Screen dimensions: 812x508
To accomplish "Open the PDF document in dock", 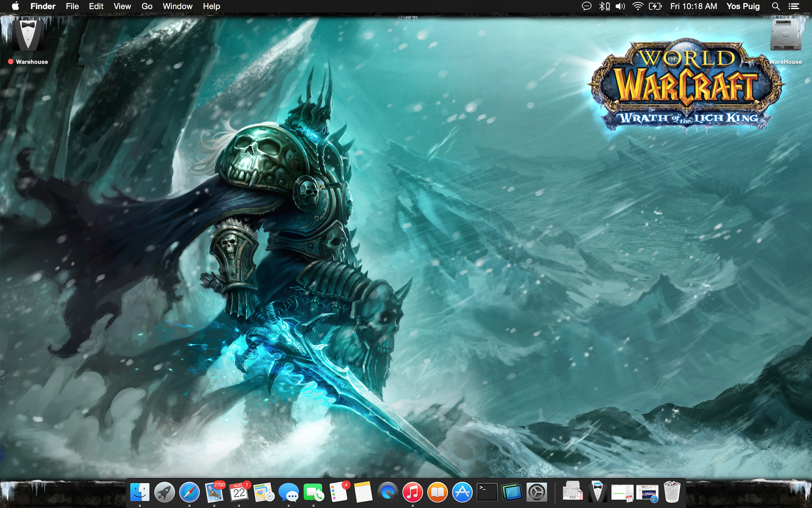I will [x=572, y=491].
